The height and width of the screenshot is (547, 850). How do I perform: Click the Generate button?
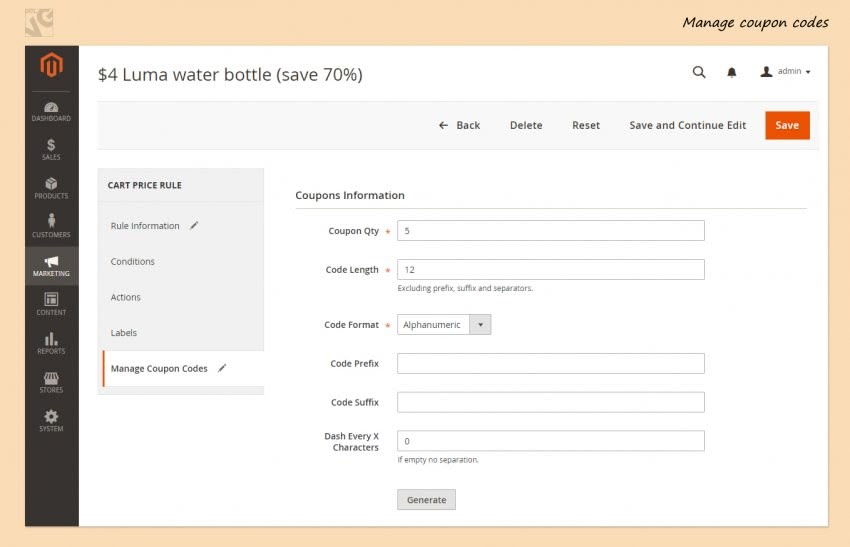426,500
